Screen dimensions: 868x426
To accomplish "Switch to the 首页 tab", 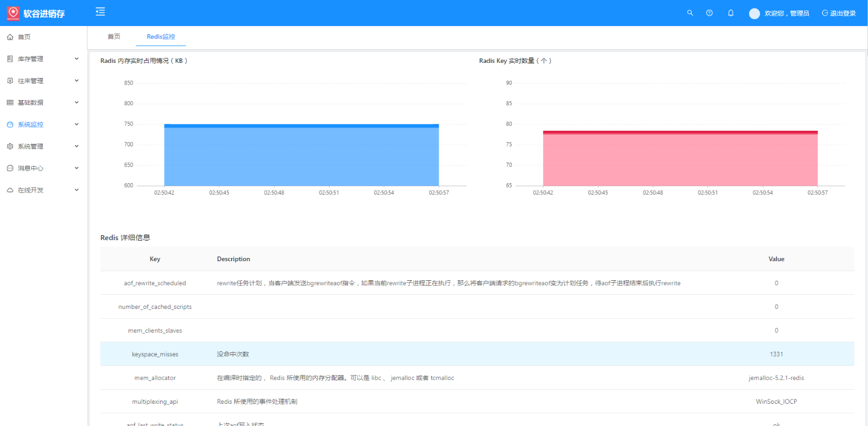I will 114,37.
